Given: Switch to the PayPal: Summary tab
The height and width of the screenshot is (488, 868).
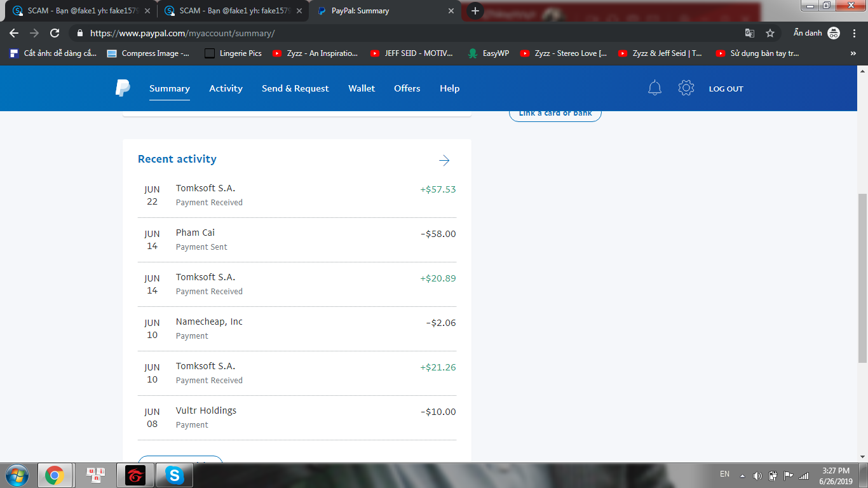Looking at the screenshot, I should tap(385, 11).
